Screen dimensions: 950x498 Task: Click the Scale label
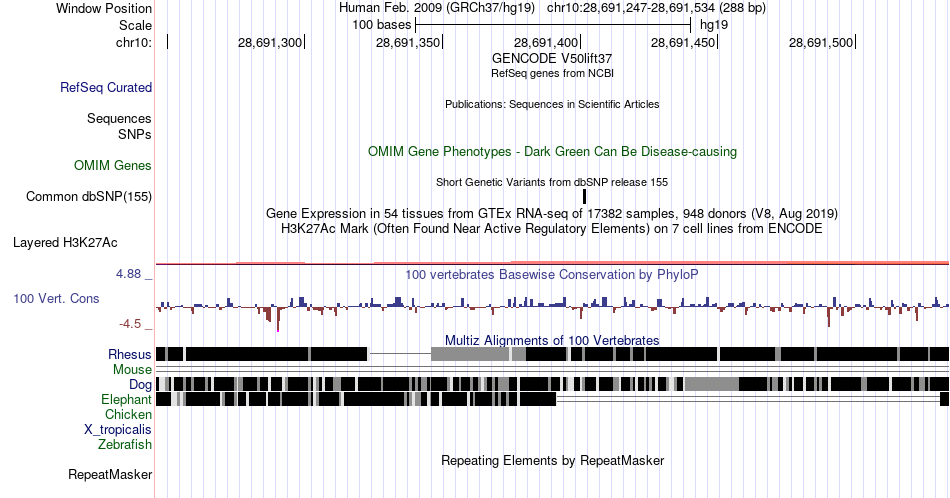[x=135, y=25]
